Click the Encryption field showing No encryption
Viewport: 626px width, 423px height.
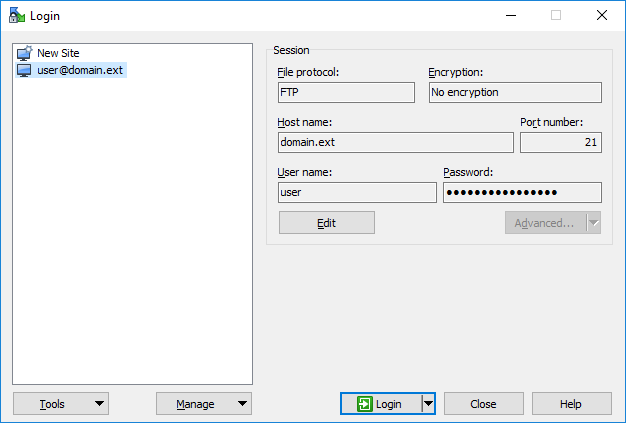pos(515,93)
